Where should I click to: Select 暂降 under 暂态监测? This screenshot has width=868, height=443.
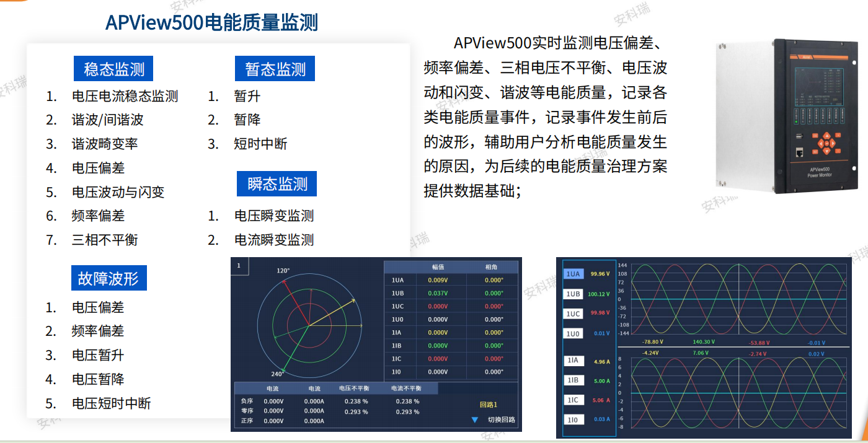point(247,120)
